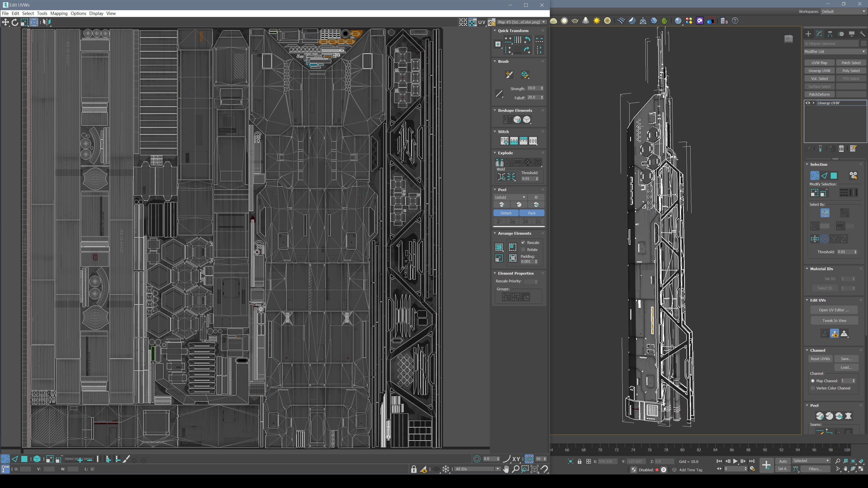Select Vertex sub-object mode in bottom UV toolbar
This screenshot has width=868, height=488.
(5, 459)
